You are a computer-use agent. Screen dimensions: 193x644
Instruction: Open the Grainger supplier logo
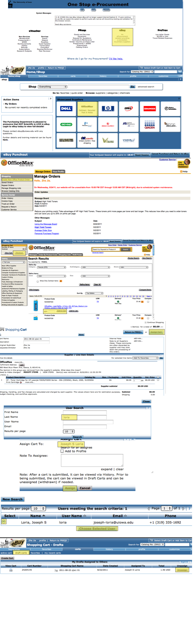pos(150,109)
